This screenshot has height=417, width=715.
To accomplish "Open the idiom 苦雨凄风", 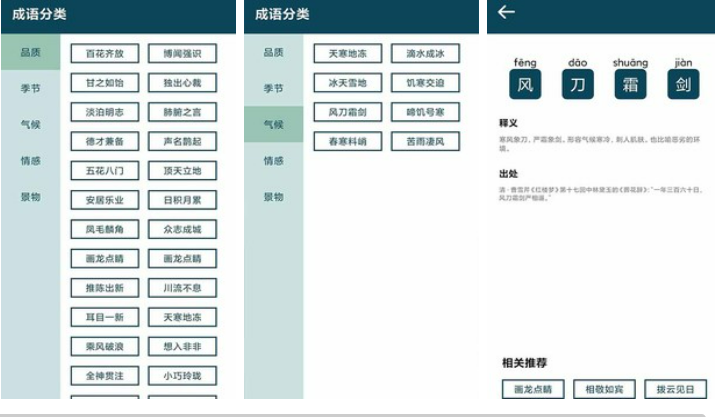I will coord(425,142).
